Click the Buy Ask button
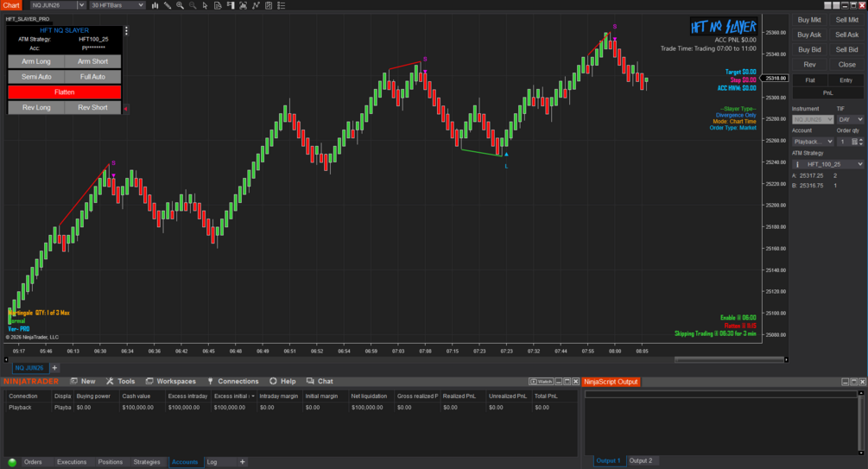Screen dimensions: 868x469 [809, 35]
